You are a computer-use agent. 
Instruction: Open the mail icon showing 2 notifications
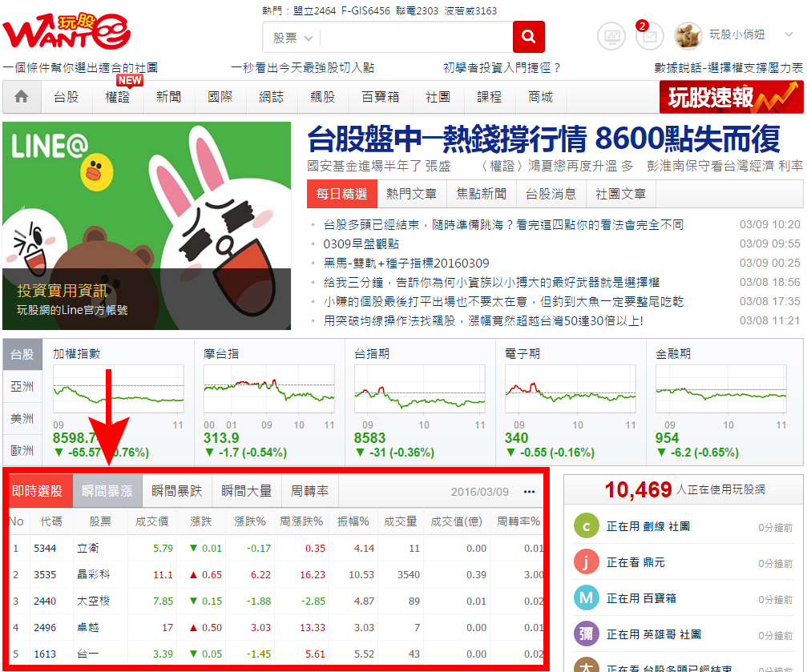click(651, 36)
